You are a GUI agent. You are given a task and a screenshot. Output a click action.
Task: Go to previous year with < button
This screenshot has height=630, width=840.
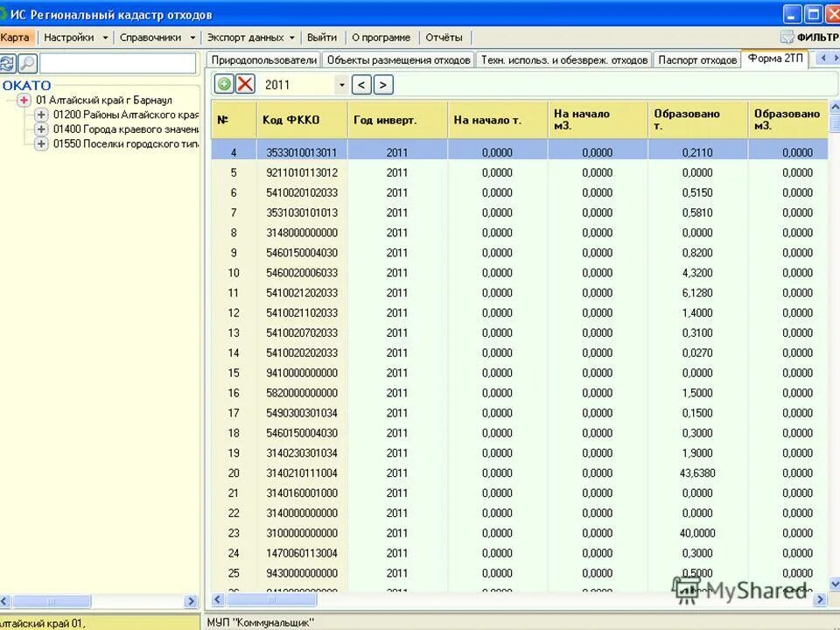point(361,85)
